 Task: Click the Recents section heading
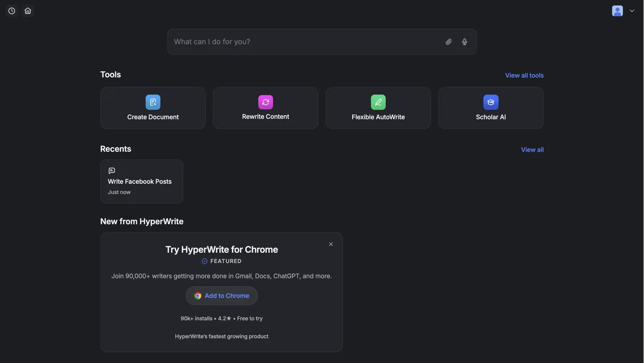pyautogui.click(x=115, y=149)
